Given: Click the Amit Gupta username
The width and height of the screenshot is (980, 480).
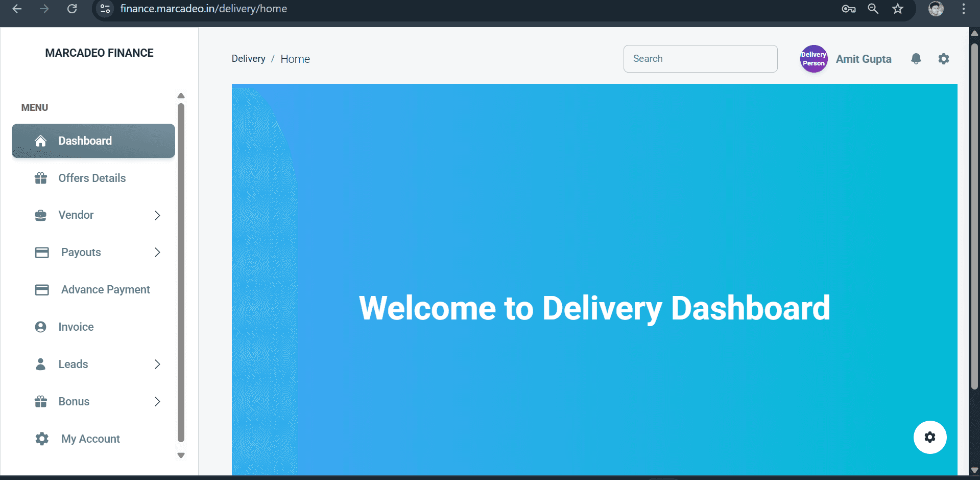Looking at the screenshot, I should point(863,59).
